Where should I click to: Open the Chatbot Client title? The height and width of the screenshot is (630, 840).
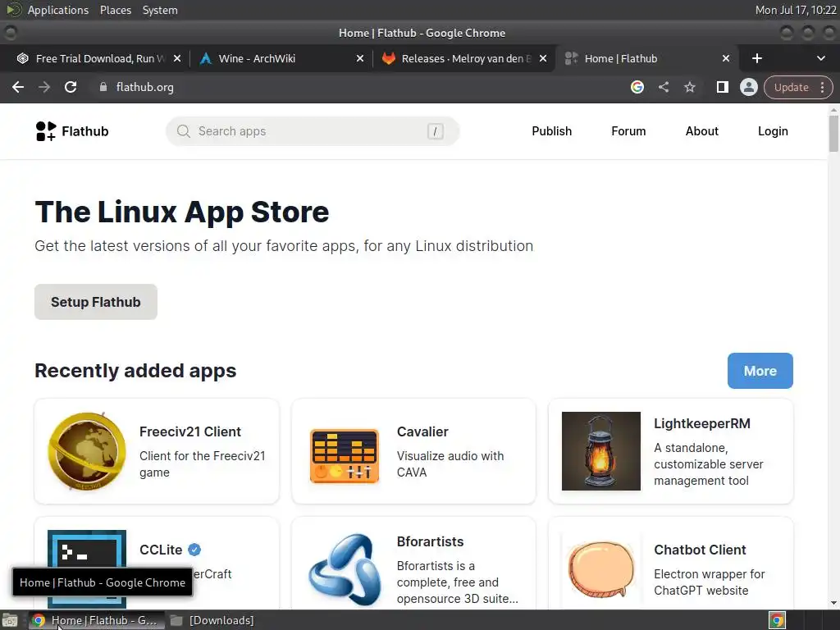(x=700, y=550)
